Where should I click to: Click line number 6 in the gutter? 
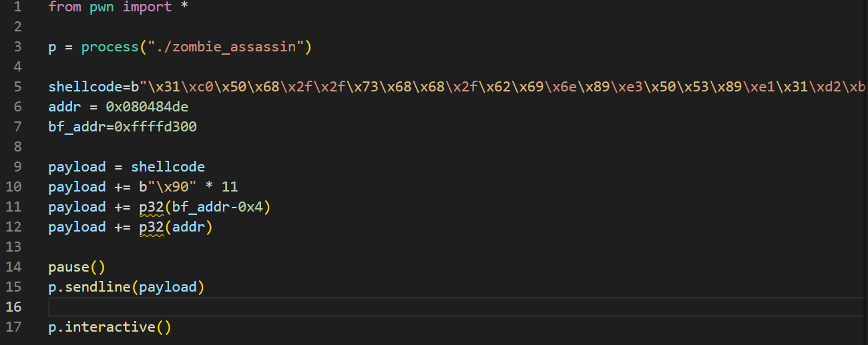[17, 107]
